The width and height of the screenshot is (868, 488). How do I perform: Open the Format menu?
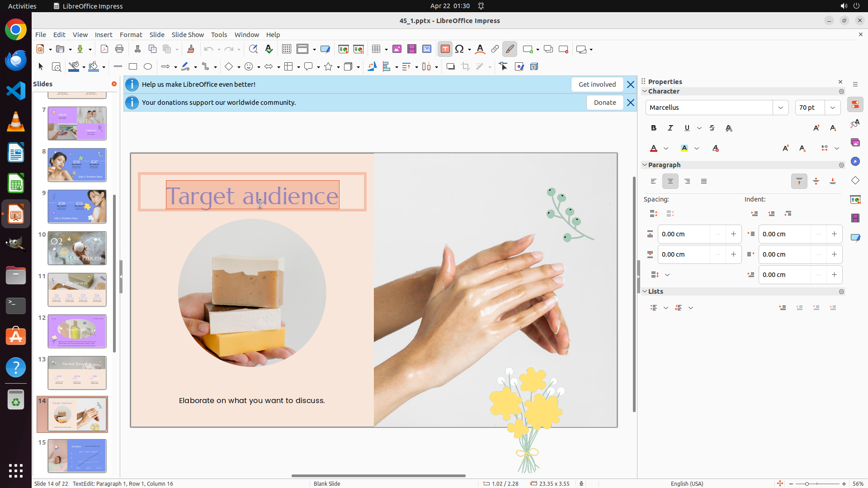tap(131, 35)
